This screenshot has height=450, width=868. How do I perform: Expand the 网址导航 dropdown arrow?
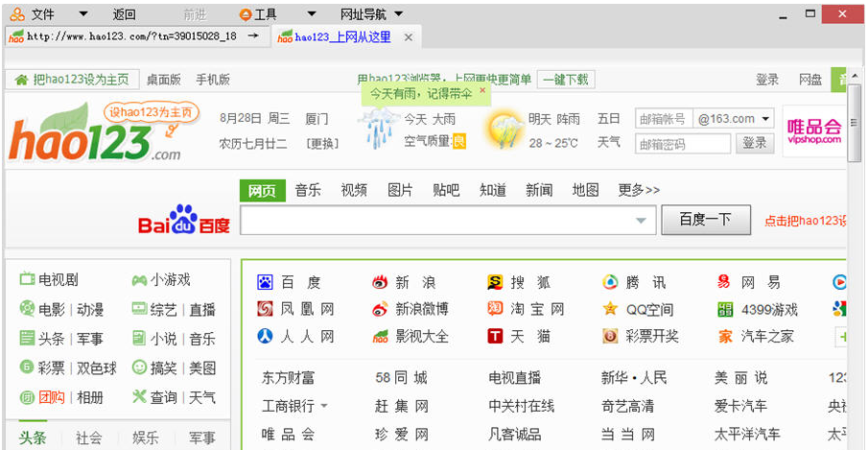point(399,13)
